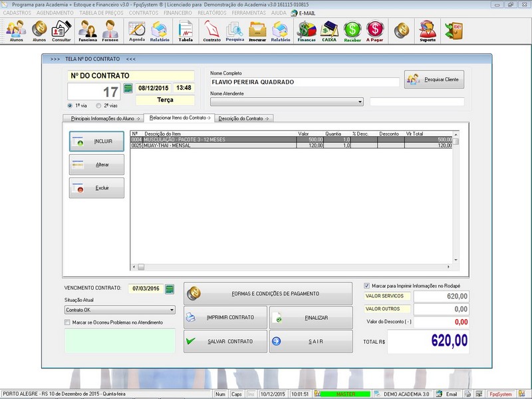Open Relatório icon next to Agenda
The width and height of the screenshot is (532, 399).
[160, 31]
